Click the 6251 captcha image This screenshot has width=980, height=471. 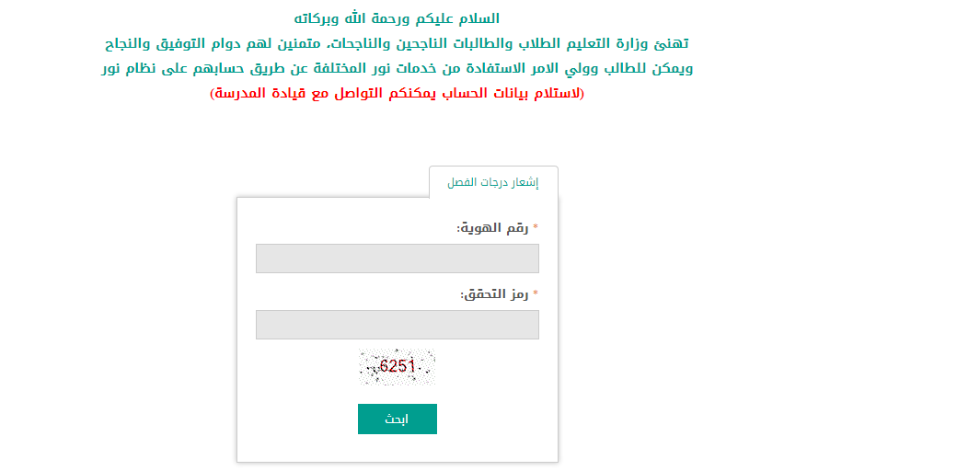click(x=397, y=367)
